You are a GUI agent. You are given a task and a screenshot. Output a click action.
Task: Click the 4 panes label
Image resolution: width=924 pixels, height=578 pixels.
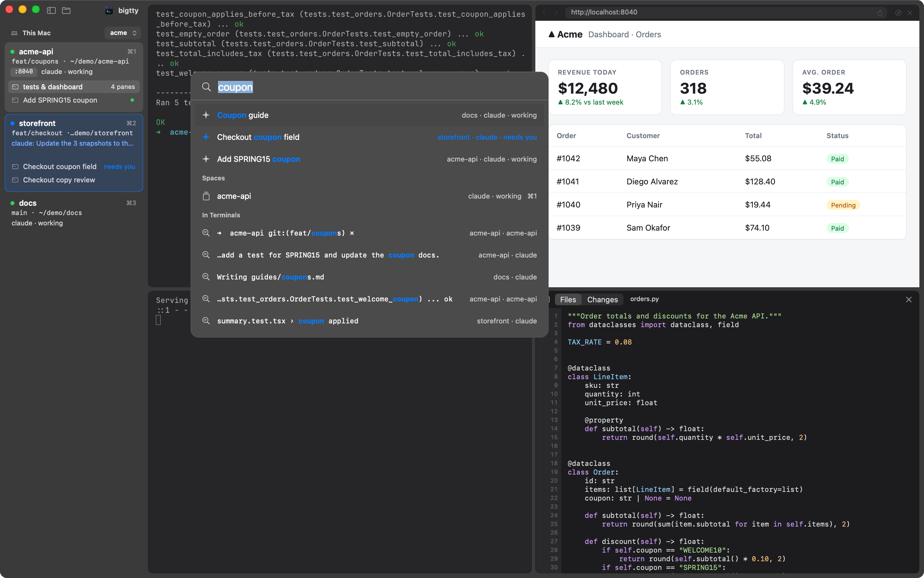[122, 87]
